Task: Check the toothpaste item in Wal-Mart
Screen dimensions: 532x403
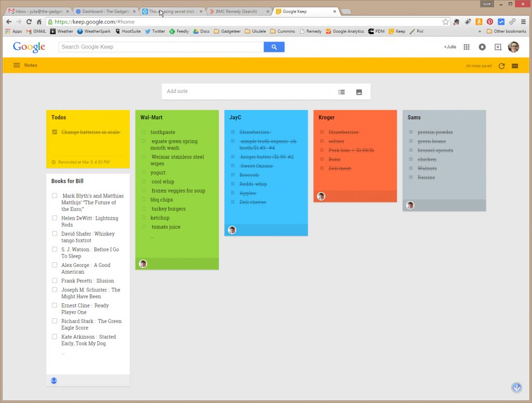Action: click(143, 132)
